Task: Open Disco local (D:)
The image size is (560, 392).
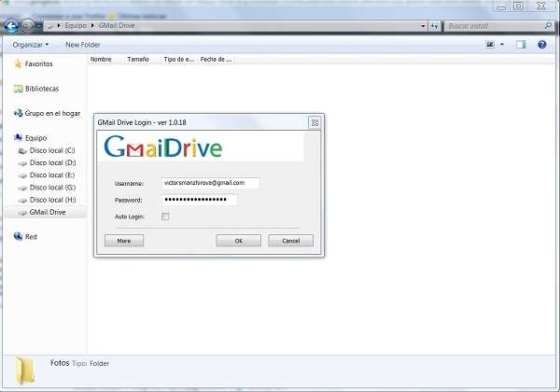Action: click(52, 162)
